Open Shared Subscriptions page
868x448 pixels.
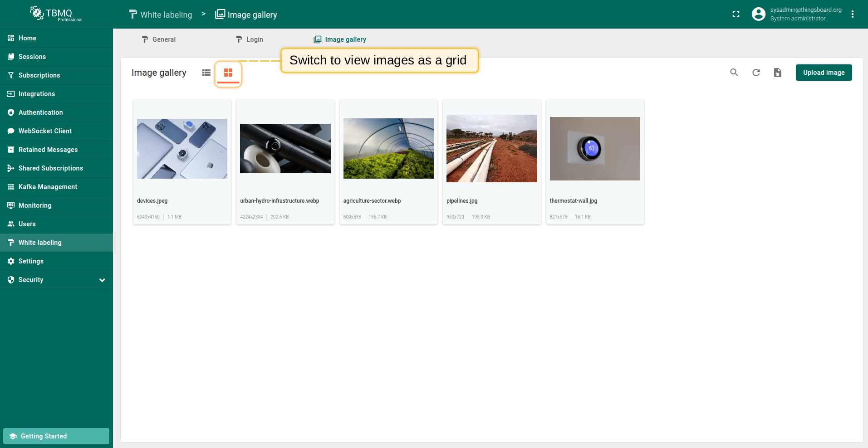50,168
